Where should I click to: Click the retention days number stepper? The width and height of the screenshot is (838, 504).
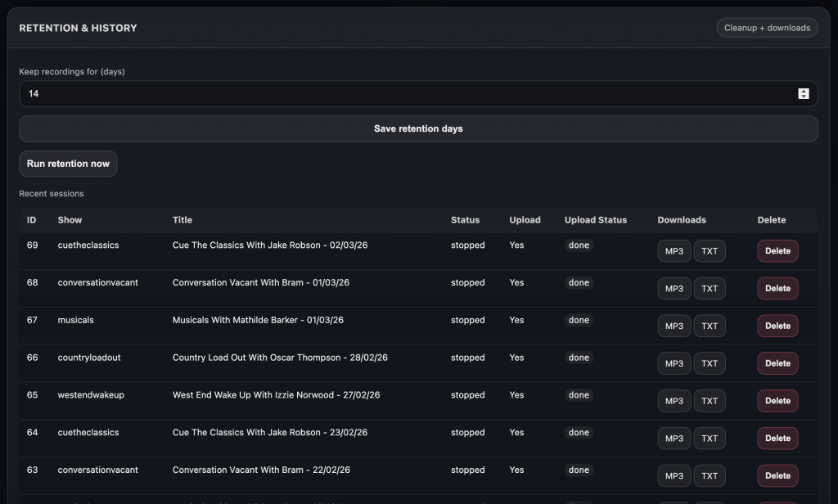click(803, 94)
